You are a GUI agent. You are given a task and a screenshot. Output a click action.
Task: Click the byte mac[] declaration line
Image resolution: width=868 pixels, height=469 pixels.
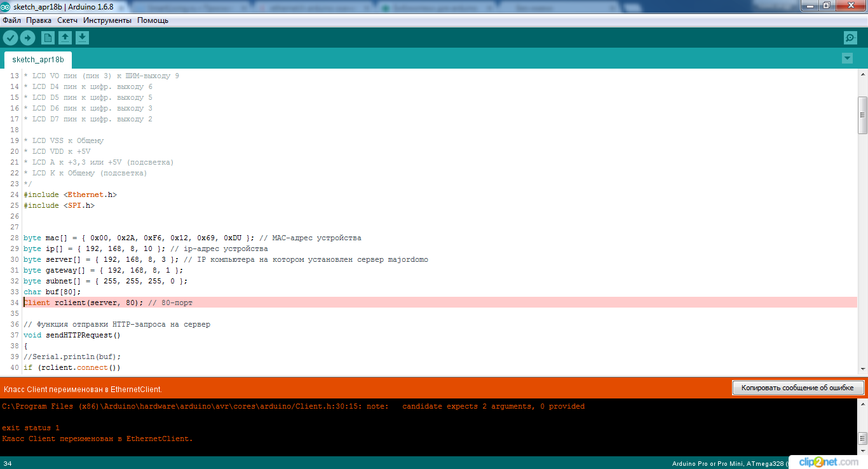[192, 238]
